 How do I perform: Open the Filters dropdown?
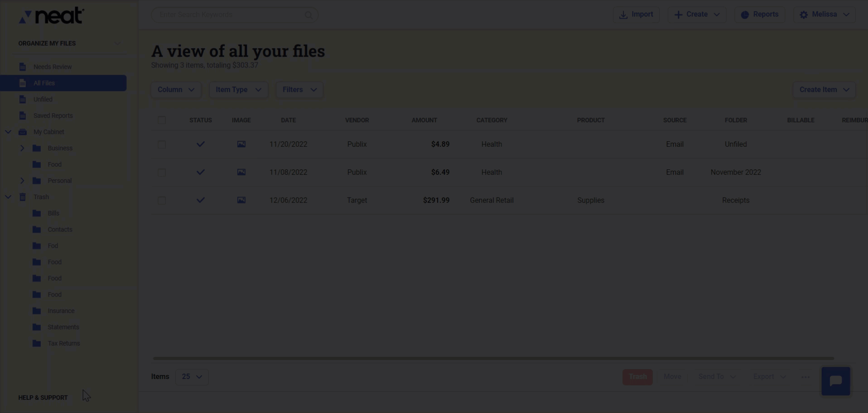tap(299, 90)
